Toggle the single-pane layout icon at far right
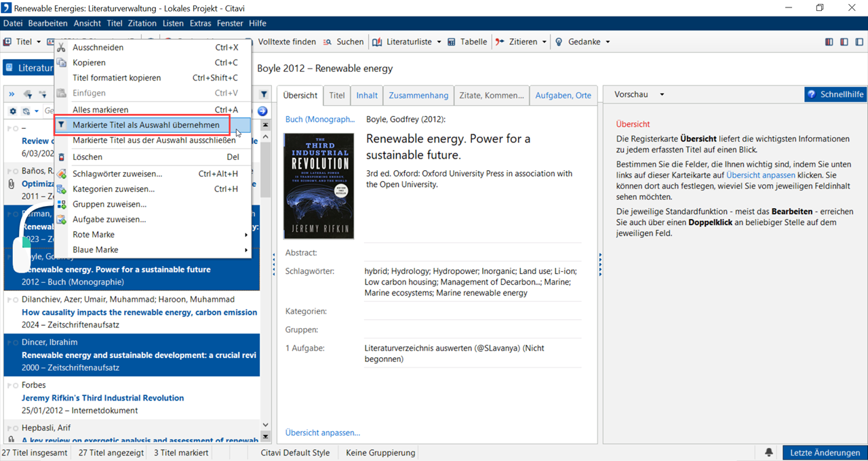Image resolution: width=868 pixels, height=461 pixels. 859,42
